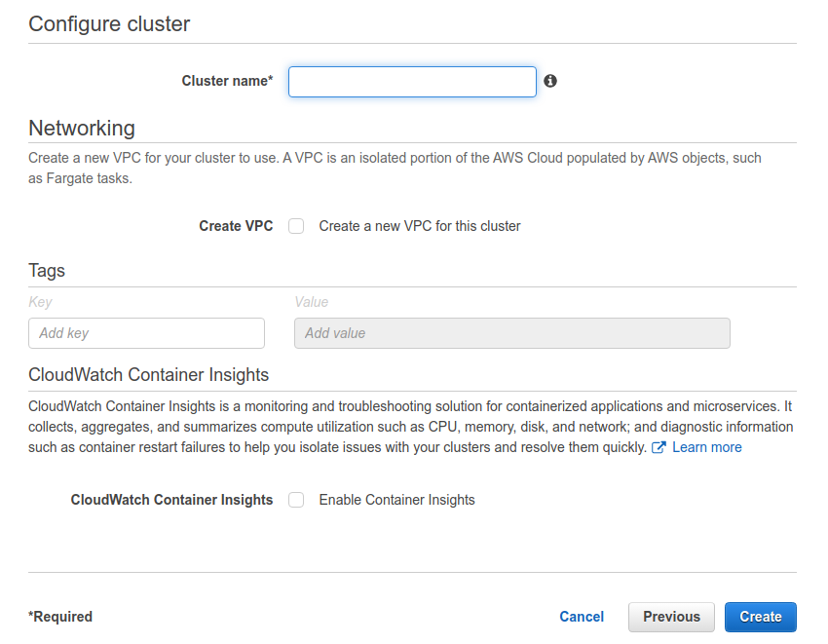Click the info icon beside Cluster name
828x644 pixels.
click(x=550, y=81)
